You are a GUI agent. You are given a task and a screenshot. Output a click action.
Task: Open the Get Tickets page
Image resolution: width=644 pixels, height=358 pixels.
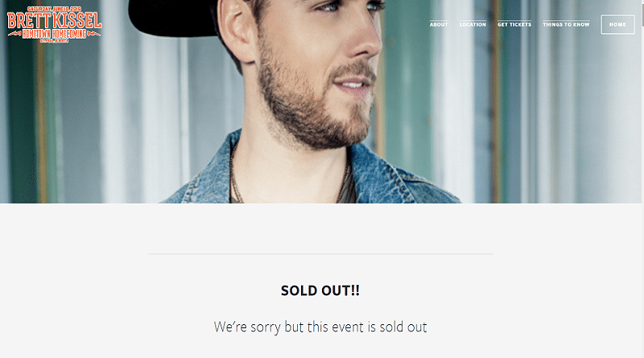click(514, 25)
